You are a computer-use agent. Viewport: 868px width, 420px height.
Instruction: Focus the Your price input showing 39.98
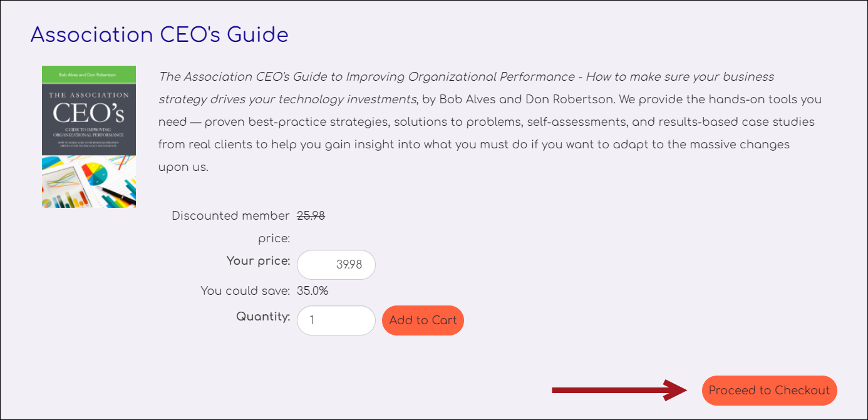point(336,265)
